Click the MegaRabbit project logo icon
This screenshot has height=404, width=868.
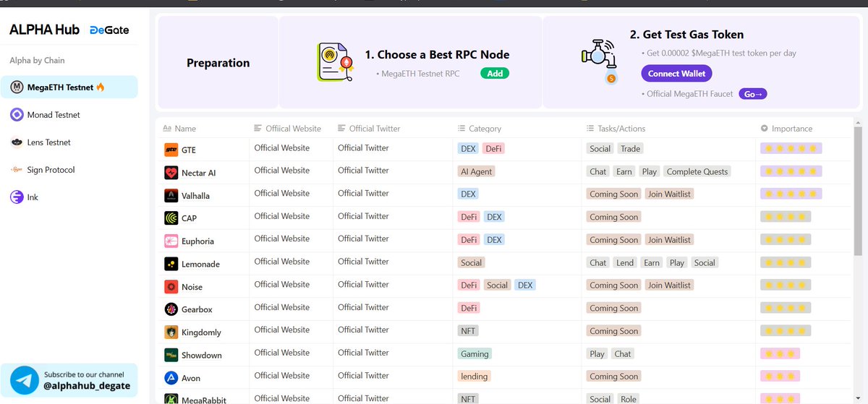[x=171, y=399]
